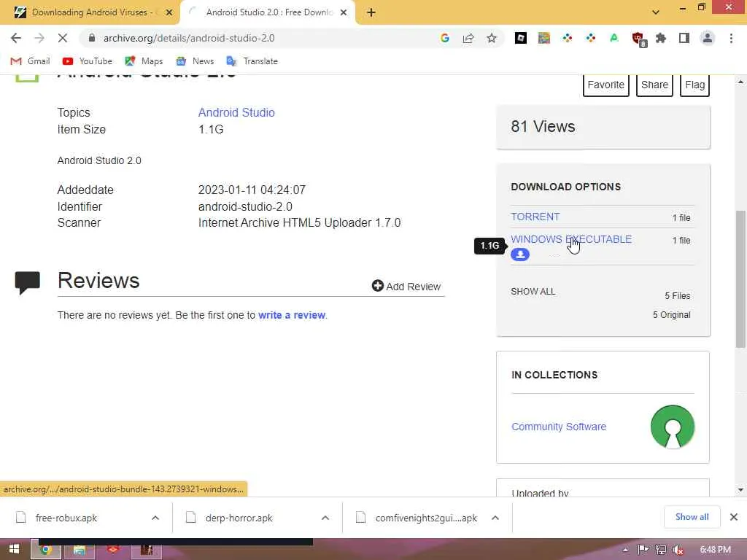Screen dimensions: 747x560
Task: Click the taskbar clock showing 6:48 PM
Action: (x=715, y=550)
